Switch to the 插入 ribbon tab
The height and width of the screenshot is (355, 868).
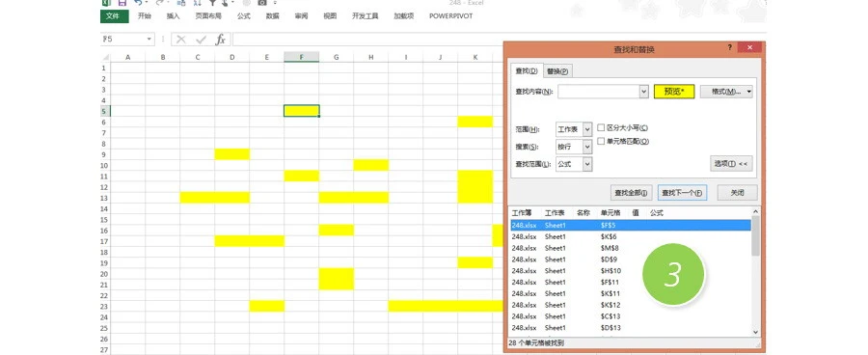tap(174, 16)
